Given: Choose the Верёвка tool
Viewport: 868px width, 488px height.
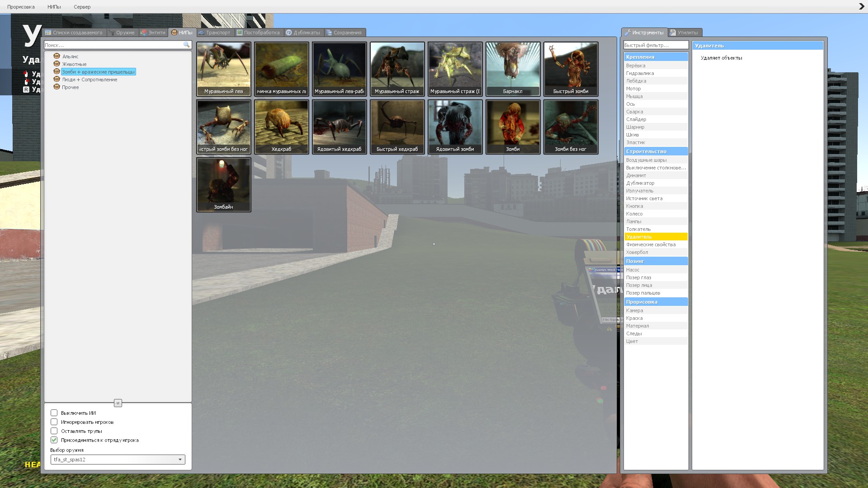Looking at the screenshot, I should (656, 66).
